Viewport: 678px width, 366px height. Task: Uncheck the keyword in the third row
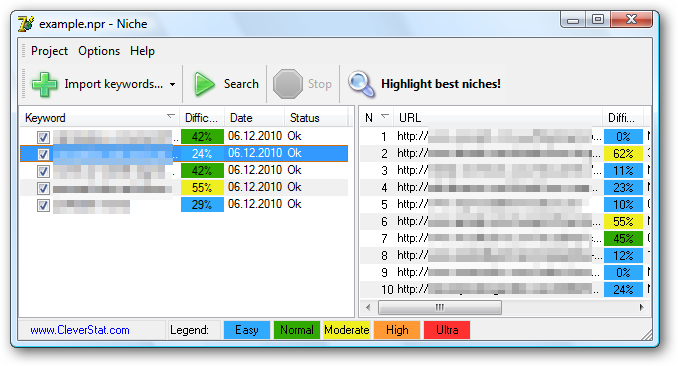click(x=43, y=171)
